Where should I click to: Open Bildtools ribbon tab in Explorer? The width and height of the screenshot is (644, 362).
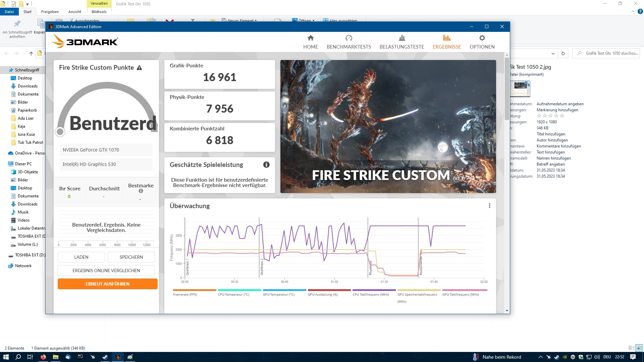(x=99, y=12)
